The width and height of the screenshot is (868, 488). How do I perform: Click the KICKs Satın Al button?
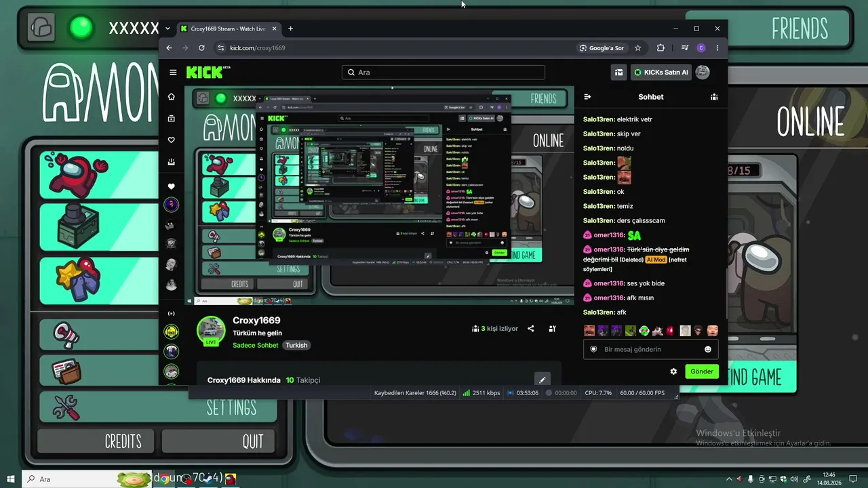pos(660,73)
